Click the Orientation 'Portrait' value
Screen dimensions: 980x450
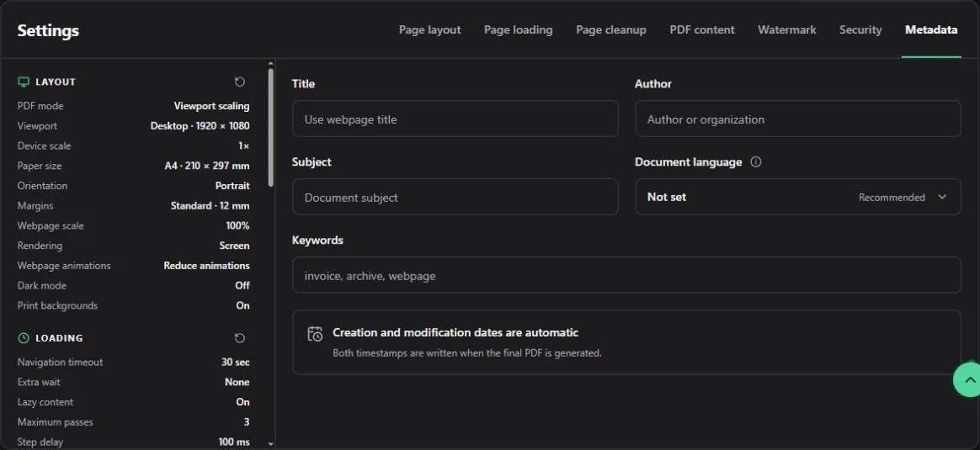click(x=232, y=186)
